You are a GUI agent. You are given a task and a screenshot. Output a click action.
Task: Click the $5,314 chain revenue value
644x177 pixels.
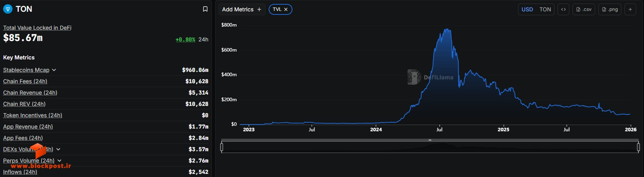coord(198,93)
